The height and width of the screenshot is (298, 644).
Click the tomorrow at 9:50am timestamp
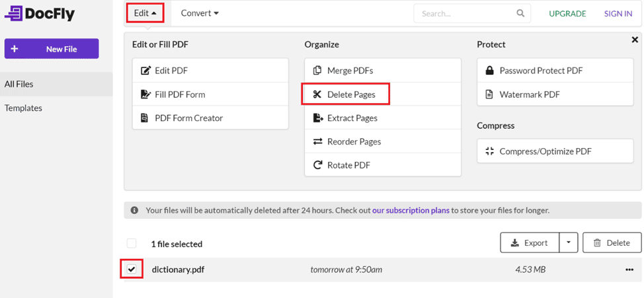346,270
